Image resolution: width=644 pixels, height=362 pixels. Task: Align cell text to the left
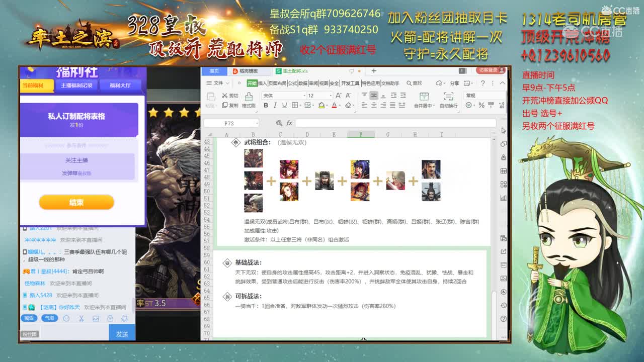click(364, 106)
